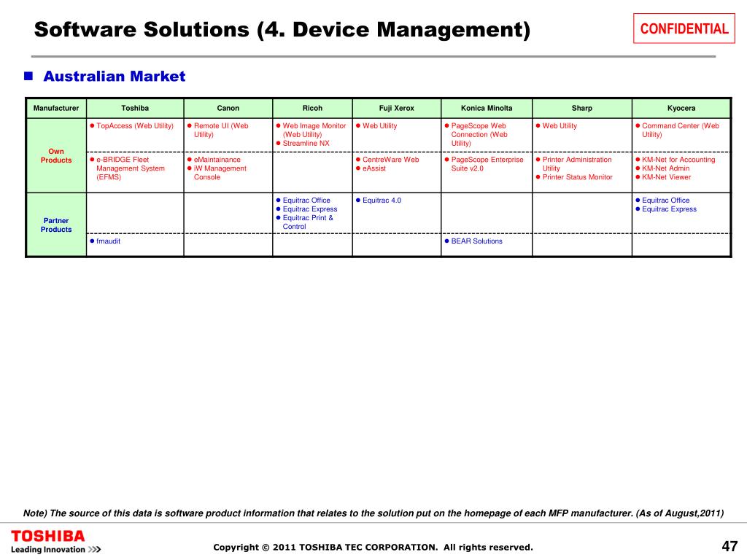Select the Canon column header
Image resolution: width=747 pixels, height=560 pixels.
coord(228,108)
